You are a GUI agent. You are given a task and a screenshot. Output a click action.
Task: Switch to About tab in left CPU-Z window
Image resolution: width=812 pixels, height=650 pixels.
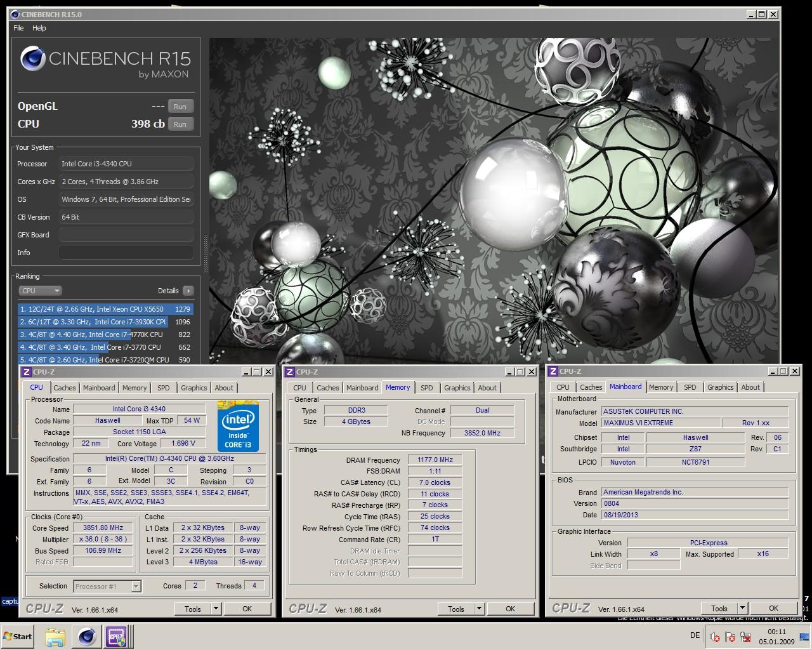(224, 388)
